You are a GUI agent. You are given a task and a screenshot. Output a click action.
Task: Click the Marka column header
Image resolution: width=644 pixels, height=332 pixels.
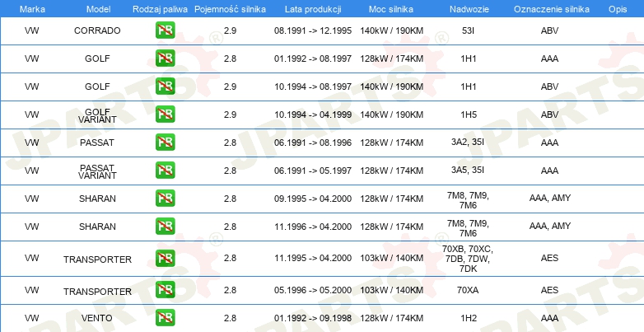click(32, 9)
